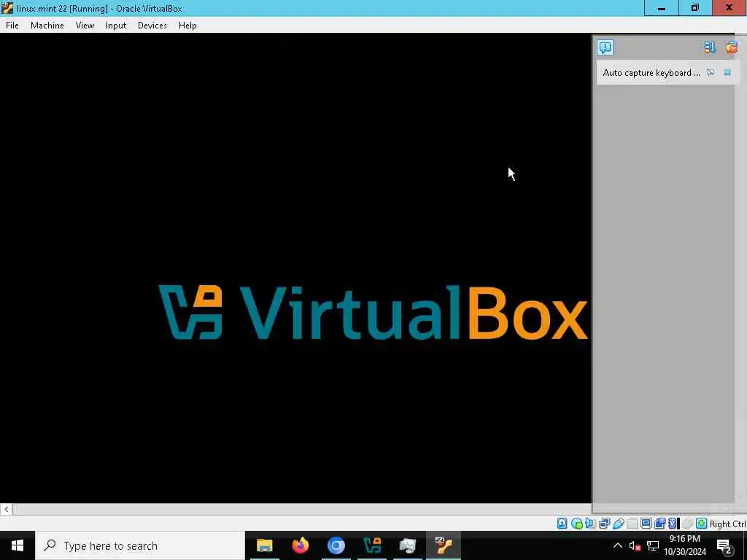This screenshot has width=747, height=560.
Task: Minimize the VirtualBox VM window
Action: (x=661, y=8)
